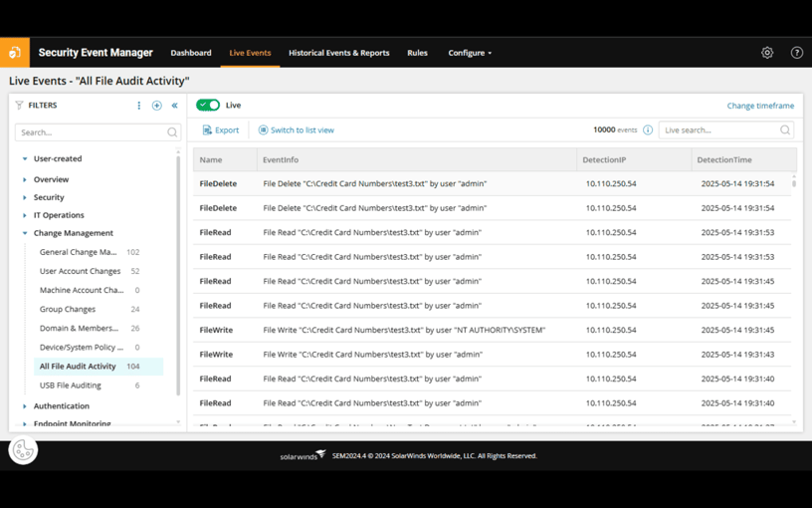The height and width of the screenshot is (508, 812).
Task: Open the Rules tab
Action: 417,53
